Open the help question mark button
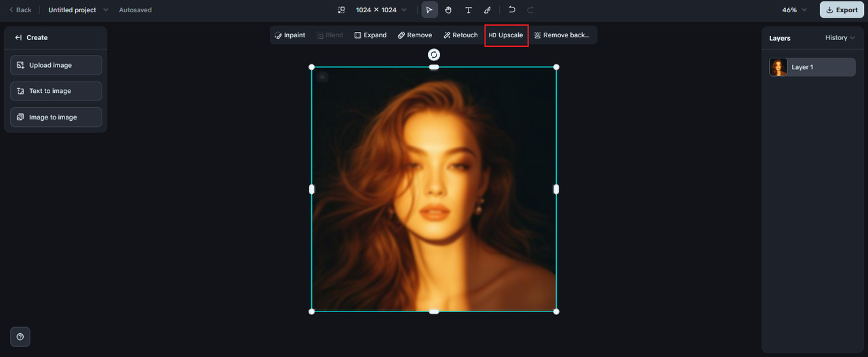The width and height of the screenshot is (868, 357). click(x=20, y=337)
